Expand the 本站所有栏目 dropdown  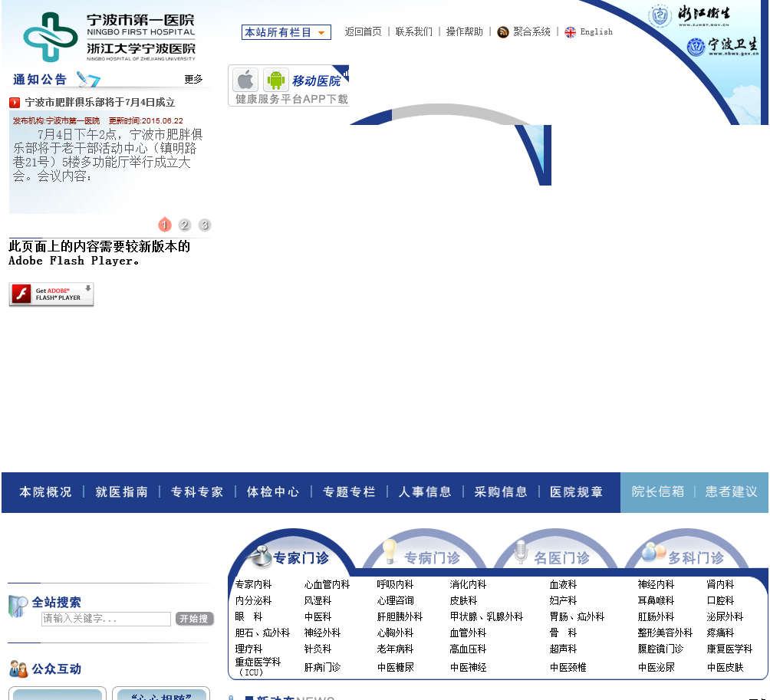286,32
